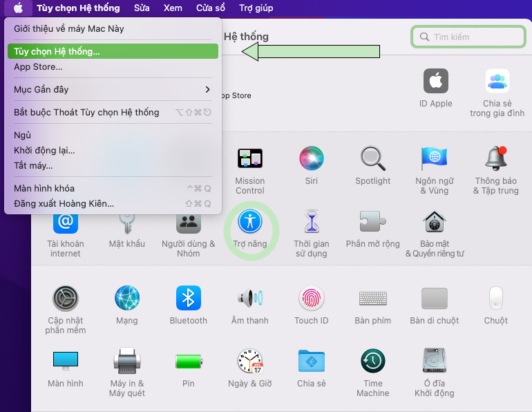The image size is (532, 412).
Task: Open Thông báo & Tập trung preferences
Action: click(x=495, y=170)
